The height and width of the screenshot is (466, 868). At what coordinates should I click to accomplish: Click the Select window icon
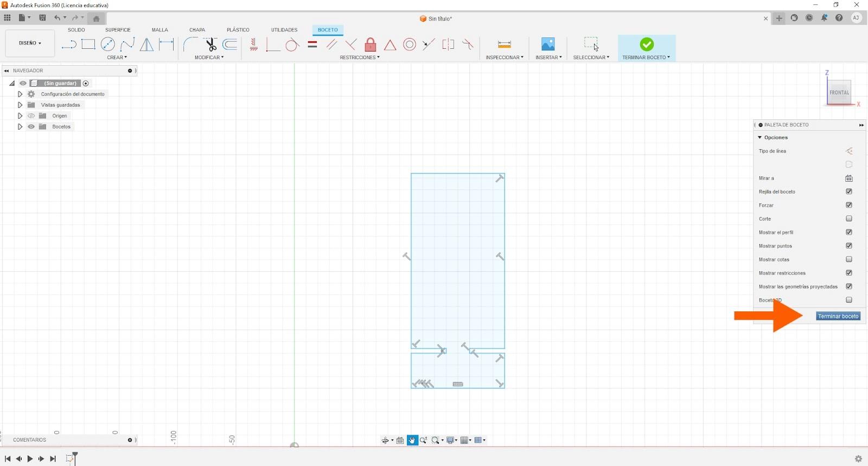click(x=591, y=44)
